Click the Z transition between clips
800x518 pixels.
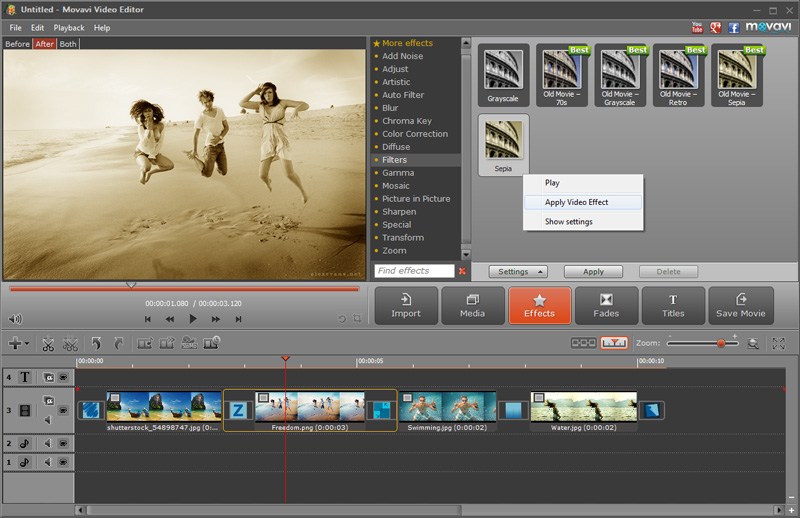point(238,410)
